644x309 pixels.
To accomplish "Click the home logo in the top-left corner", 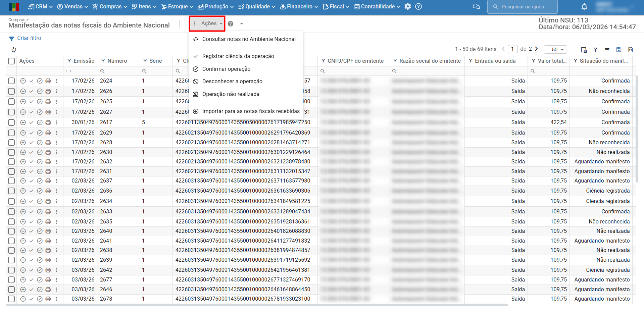I will pos(14,7).
